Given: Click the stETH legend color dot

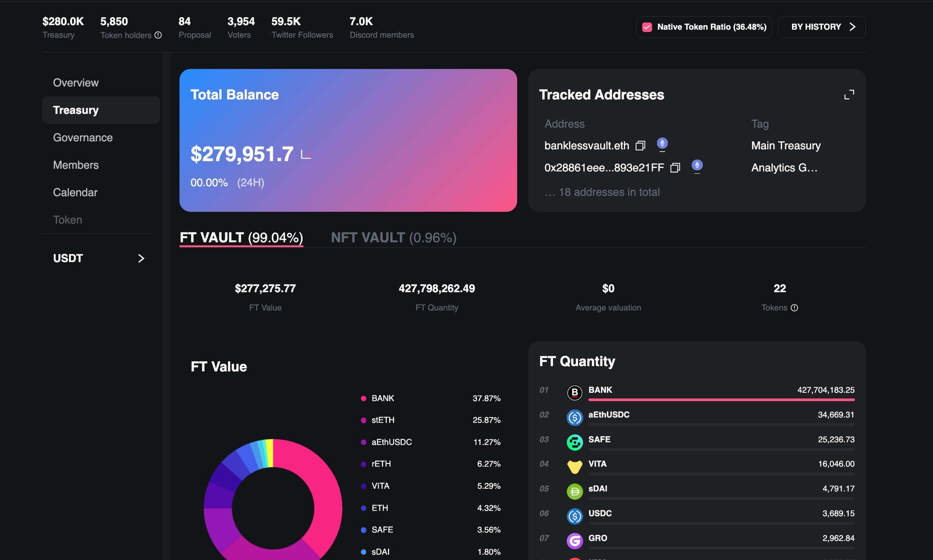Looking at the screenshot, I should point(364,420).
